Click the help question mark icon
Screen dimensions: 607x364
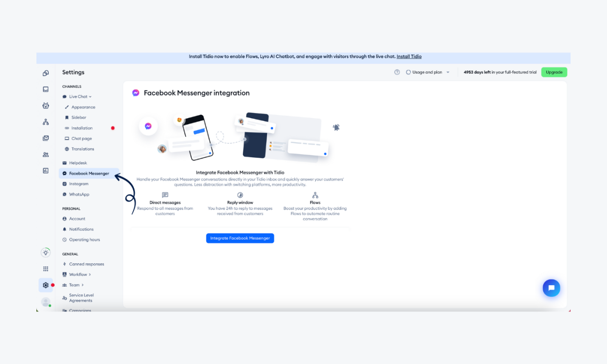397,72
